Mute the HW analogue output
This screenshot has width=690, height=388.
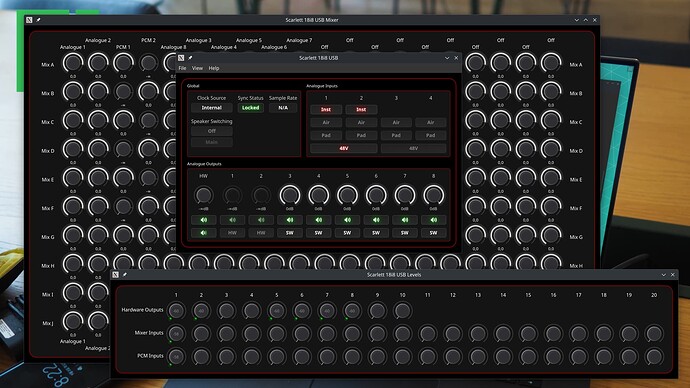click(203, 220)
